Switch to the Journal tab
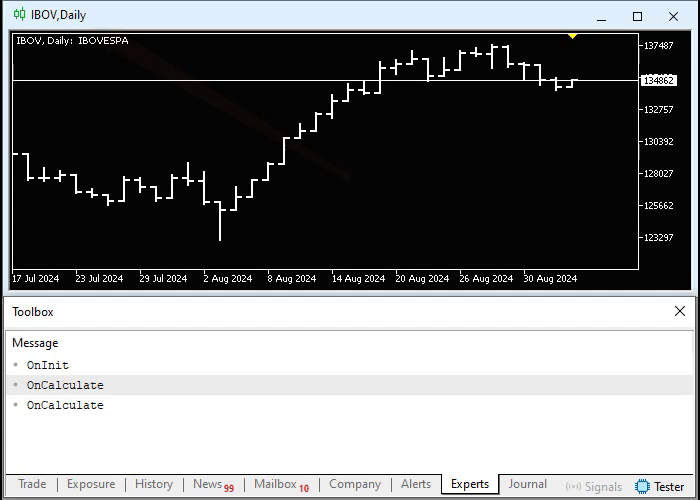 coord(528,484)
